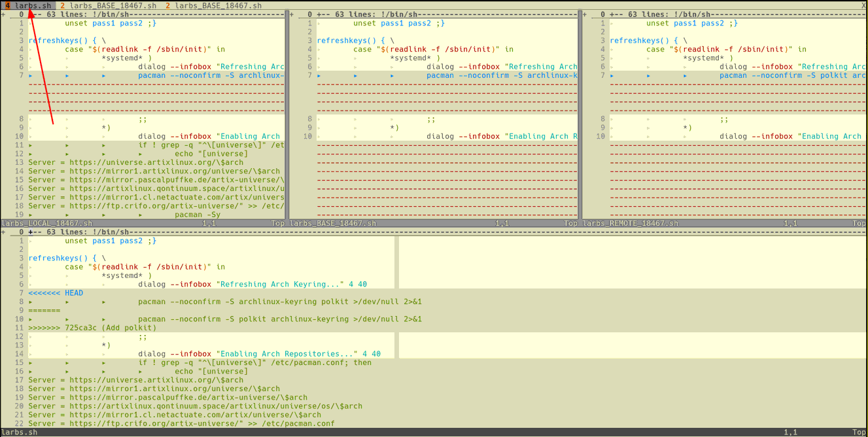Place cursor on the ======= conflict separator
Image resolution: width=868 pixels, height=437 pixels.
point(44,311)
